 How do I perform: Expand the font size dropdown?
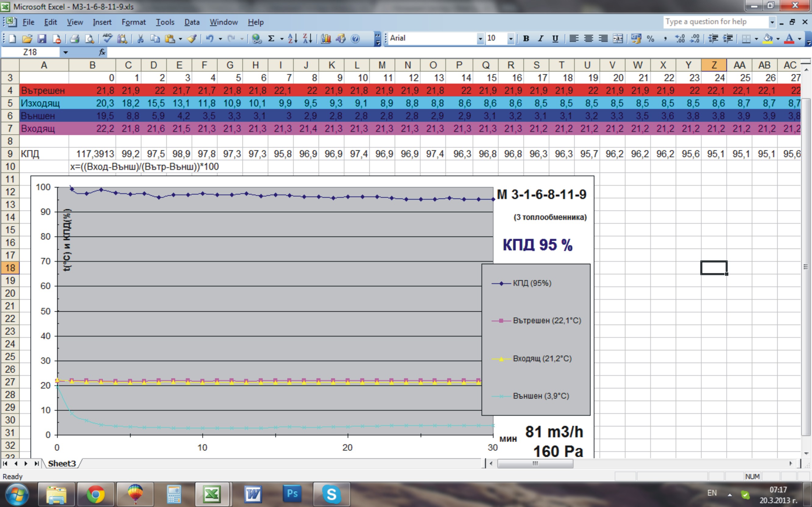[510, 39]
